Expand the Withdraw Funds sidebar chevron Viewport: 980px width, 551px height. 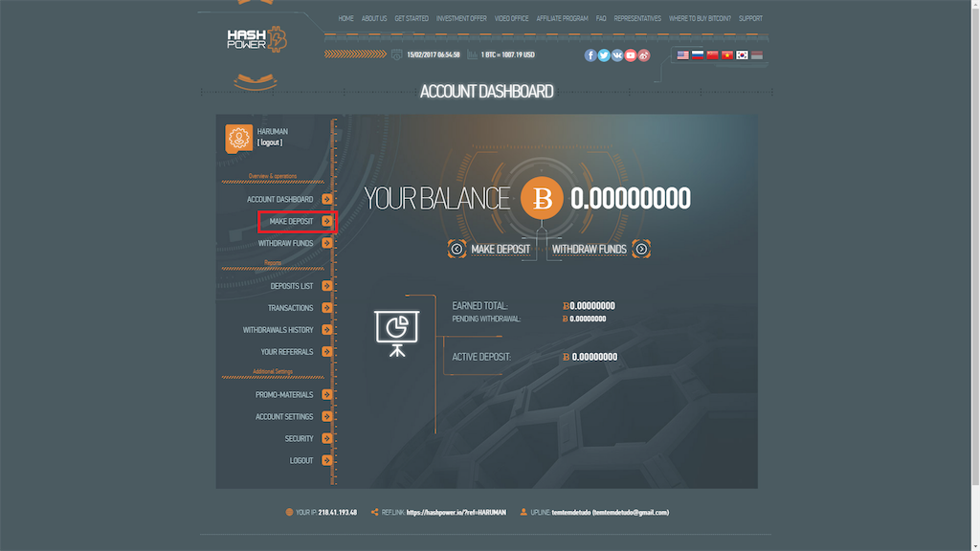coord(325,243)
